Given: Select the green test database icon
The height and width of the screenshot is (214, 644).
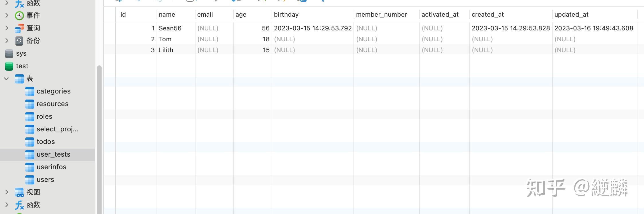Looking at the screenshot, I should 9,66.
